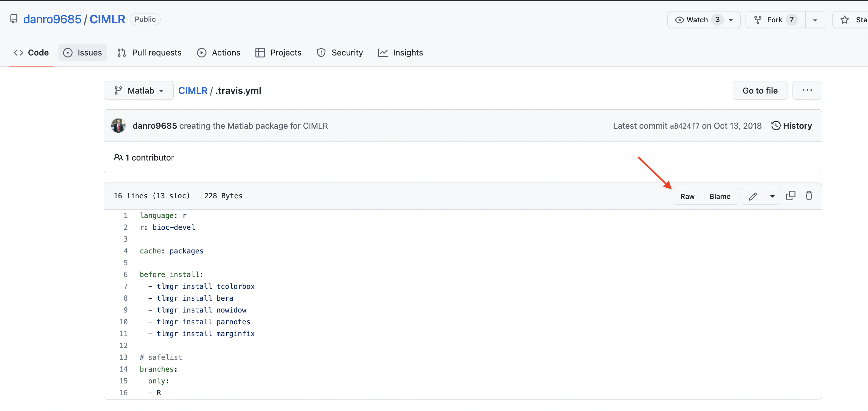Switch to the Issues tab
Screen dimensions: 868x411
[x=82, y=53]
